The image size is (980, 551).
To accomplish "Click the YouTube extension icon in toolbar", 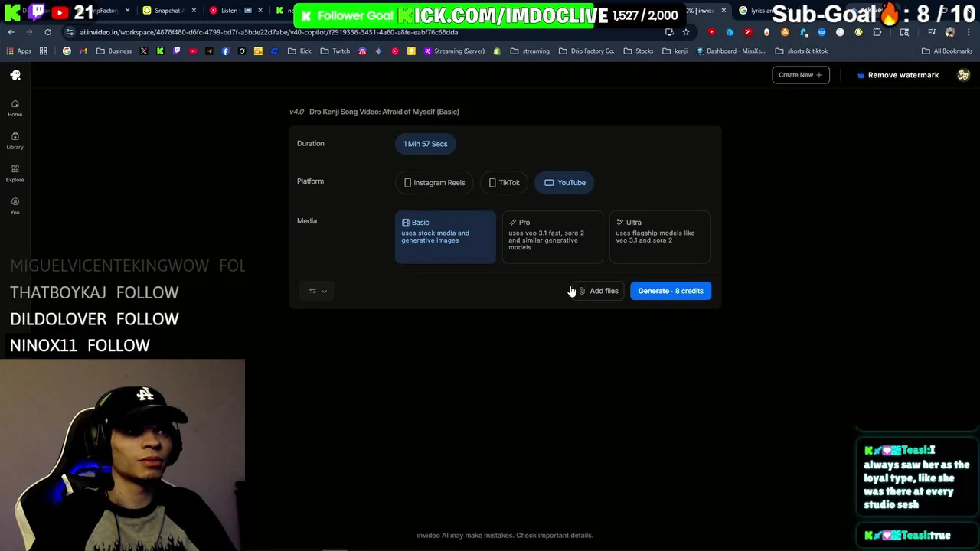I will (711, 32).
